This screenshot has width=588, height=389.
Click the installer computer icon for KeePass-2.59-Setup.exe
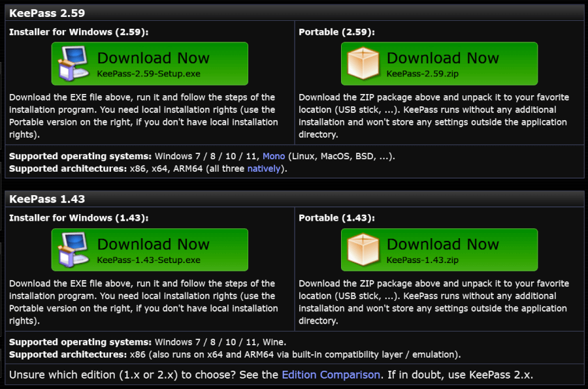pyautogui.click(x=73, y=63)
